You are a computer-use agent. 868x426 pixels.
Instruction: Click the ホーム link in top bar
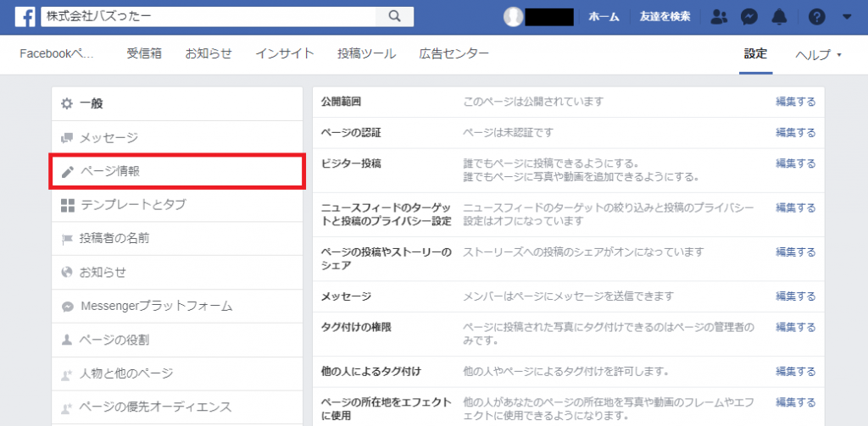[x=604, y=17]
